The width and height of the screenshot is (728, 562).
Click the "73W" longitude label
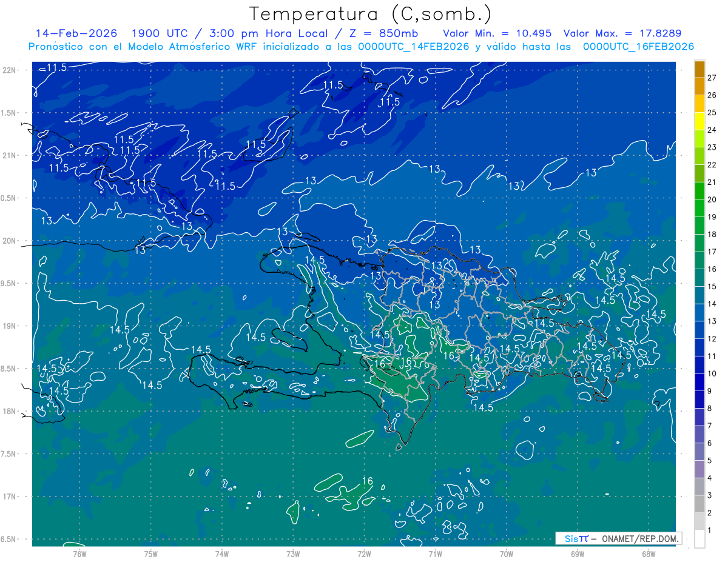coord(293,554)
